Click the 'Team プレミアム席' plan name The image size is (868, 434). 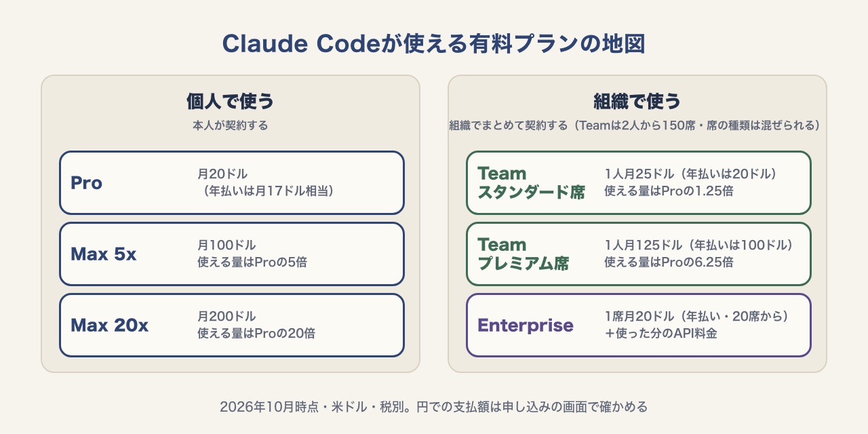pyautogui.click(x=523, y=254)
